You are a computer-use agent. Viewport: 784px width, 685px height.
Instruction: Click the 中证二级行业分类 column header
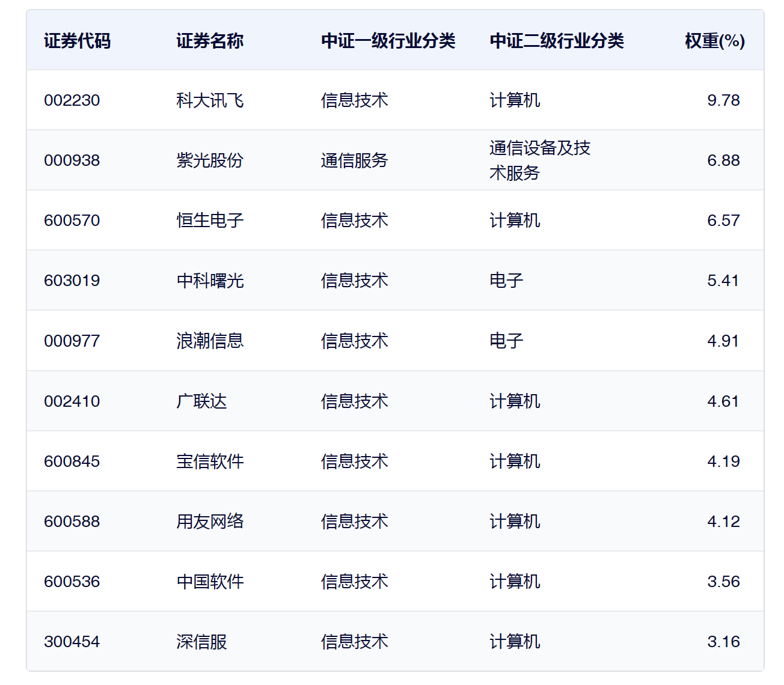point(557,41)
